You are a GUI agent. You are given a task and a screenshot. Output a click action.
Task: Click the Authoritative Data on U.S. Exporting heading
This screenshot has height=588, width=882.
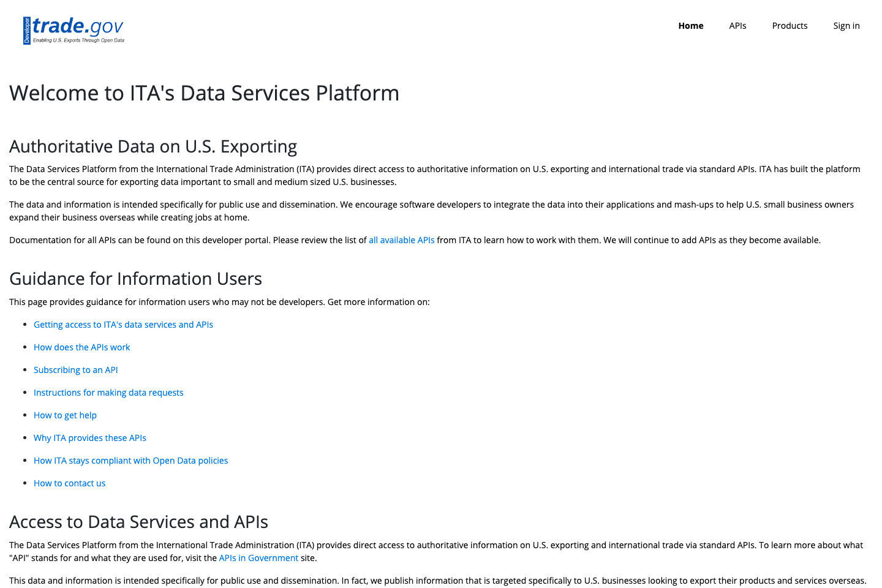153,146
